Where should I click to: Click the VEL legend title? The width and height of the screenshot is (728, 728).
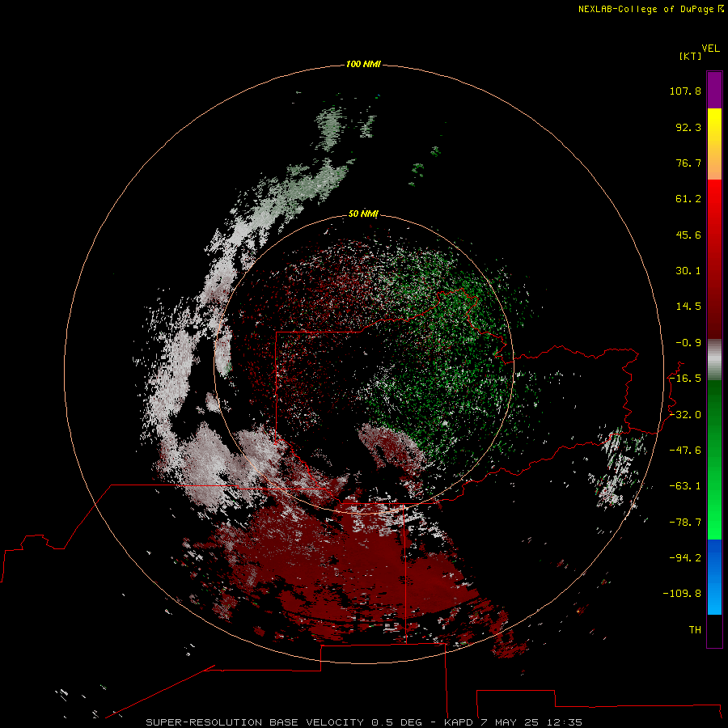[710, 49]
